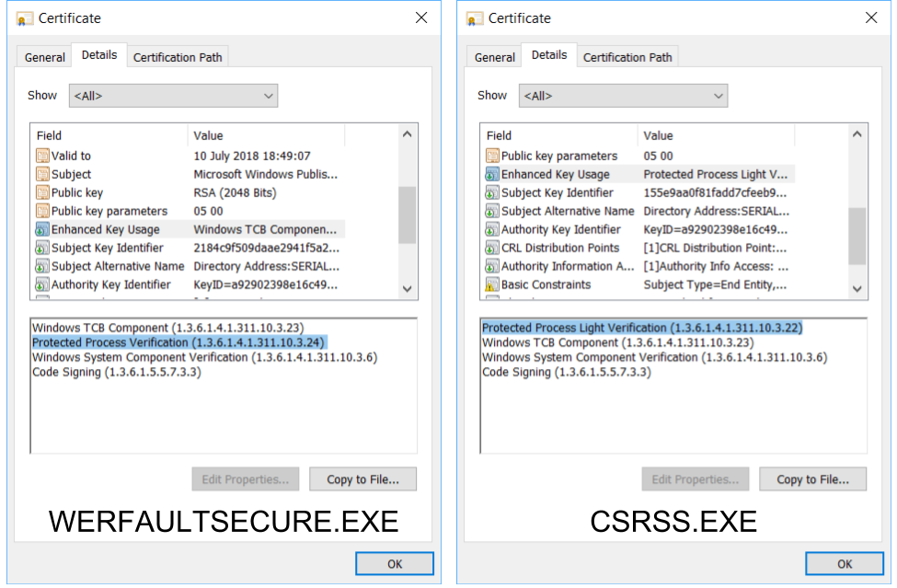
Task: Click the Authority Key Identifier icon in right dialog
Action: click(492, 230)
